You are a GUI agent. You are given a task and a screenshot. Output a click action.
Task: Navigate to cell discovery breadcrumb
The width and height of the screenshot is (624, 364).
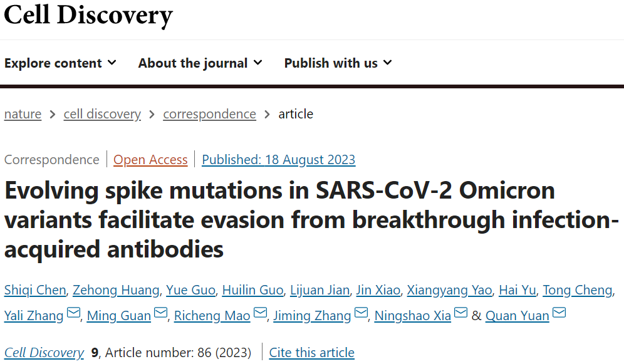(102, 114)
